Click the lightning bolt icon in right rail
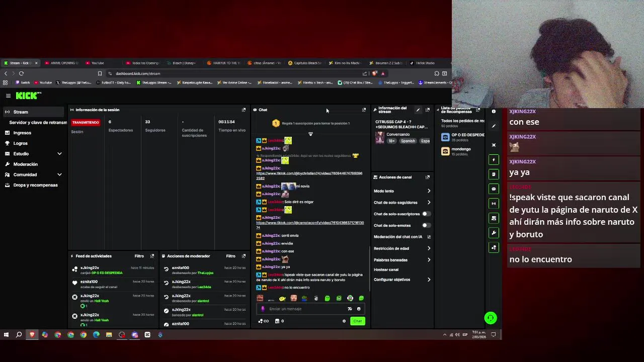 point(494,159)
